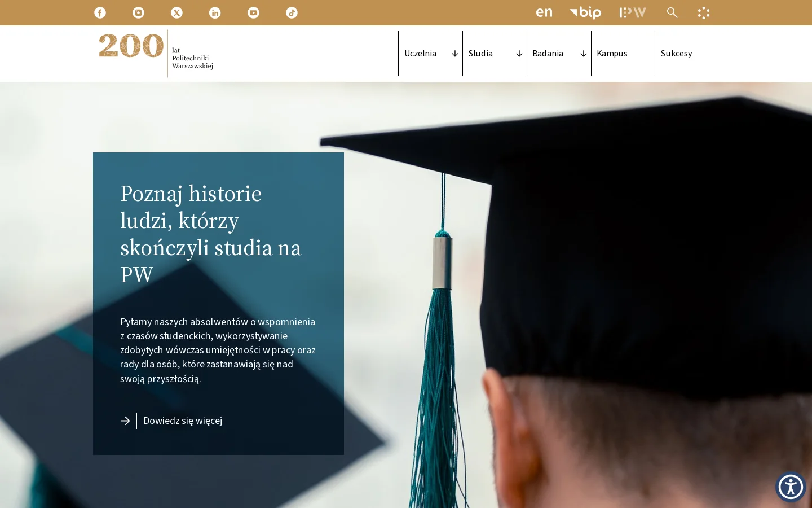Follow the 'Dowiedz się więcej' link
The width and height of the screenshot is (812, 508).
(183, 421)
